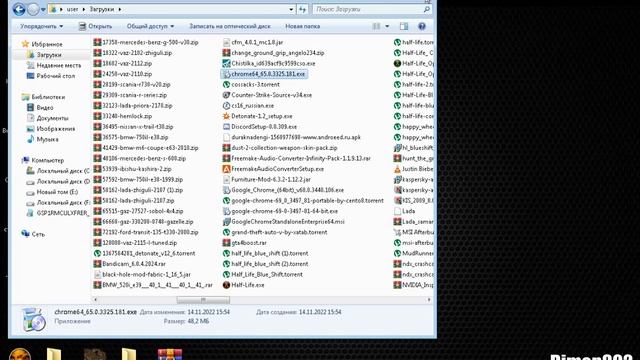Go back with the Explorer back arrow
Viewport: 640px width, 360px height.
point(19,9)
